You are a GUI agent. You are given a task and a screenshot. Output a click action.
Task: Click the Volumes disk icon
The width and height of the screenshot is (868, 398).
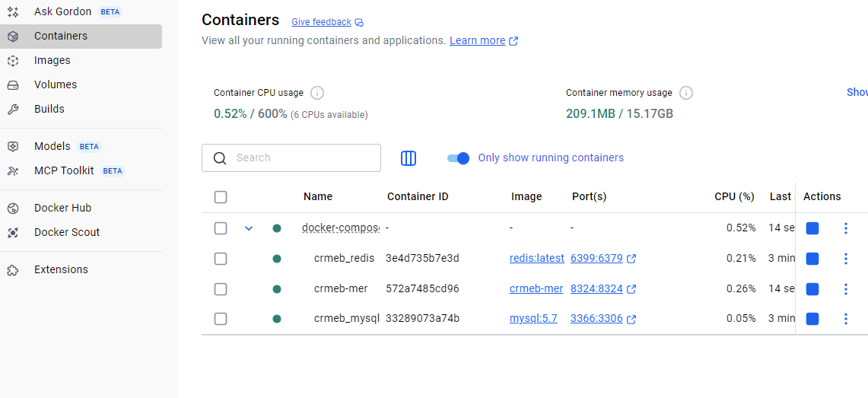pyautogui.click(x=13, y=85)
